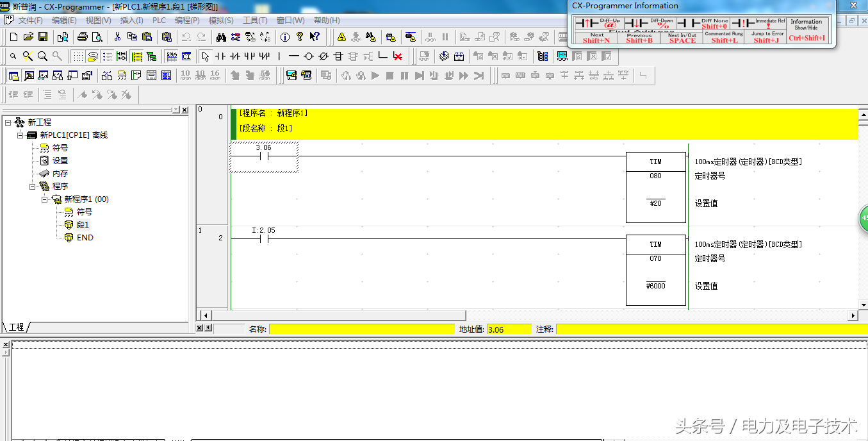Click the Print icon in toolbar

(x=83, y=37)
